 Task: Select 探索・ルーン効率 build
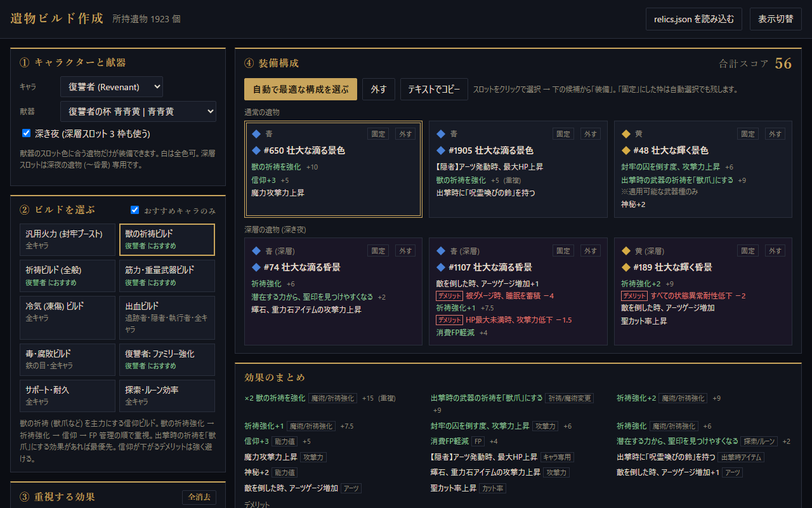167,396
